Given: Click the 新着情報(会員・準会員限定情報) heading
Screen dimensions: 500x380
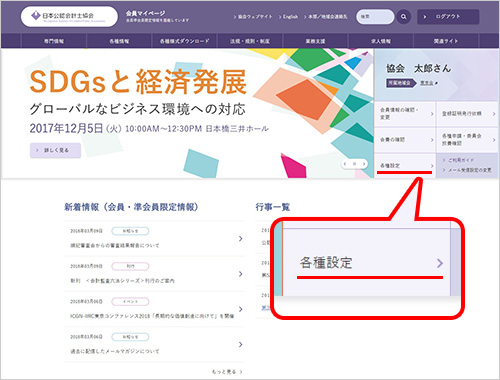Looking at the screenshot, I should 131,207.
